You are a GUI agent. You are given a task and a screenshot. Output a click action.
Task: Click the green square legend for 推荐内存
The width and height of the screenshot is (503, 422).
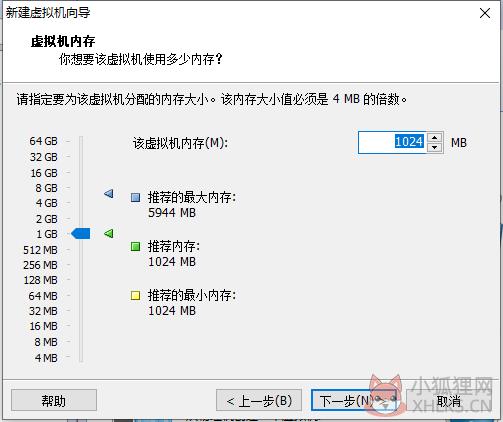tap(135, 247)
